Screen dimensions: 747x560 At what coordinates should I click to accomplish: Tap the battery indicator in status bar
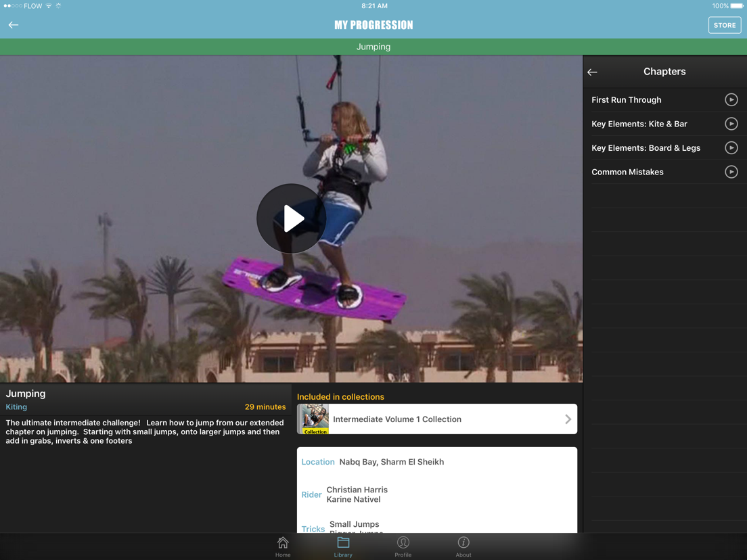pyautogui.click(x=737, y=5)
